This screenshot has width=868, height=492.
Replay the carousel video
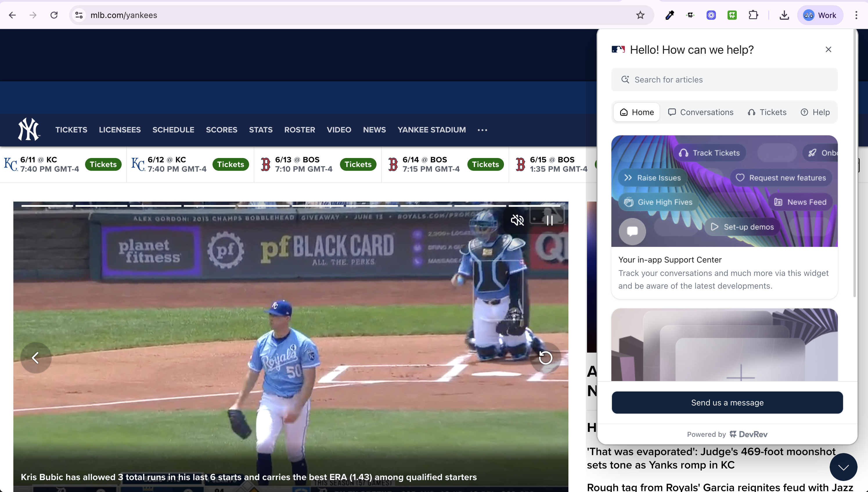(x=545, y=358)
